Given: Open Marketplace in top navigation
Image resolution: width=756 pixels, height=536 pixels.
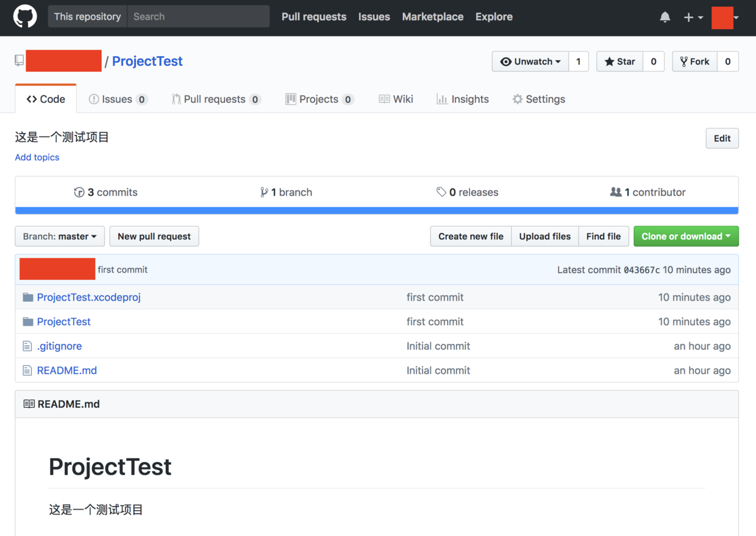Looking at the screenshot, I should coord(433,17).
